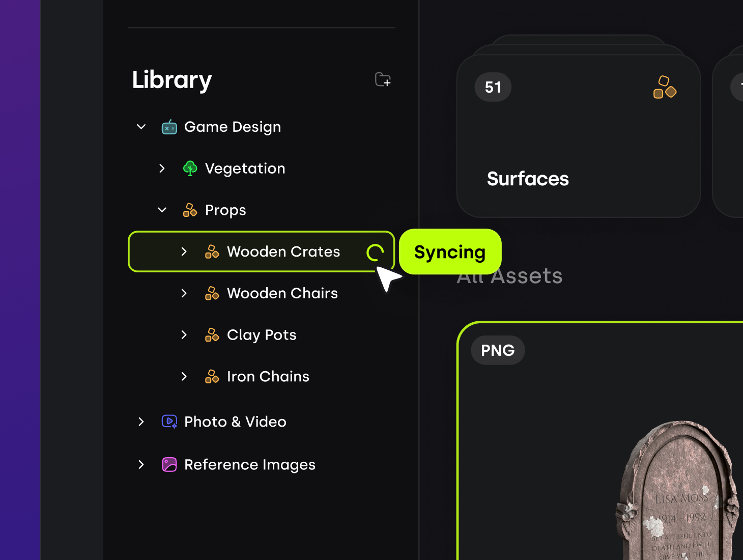
Task: Click the Syncing status button
Action: point(450,251)
